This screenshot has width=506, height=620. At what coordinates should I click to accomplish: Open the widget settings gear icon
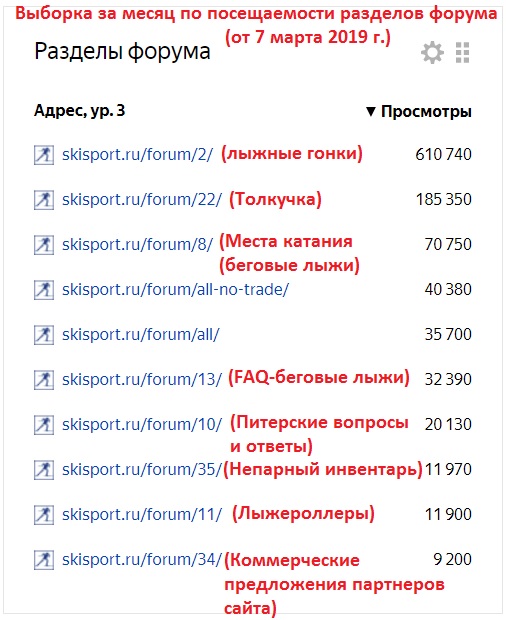[x=432, y=52]
